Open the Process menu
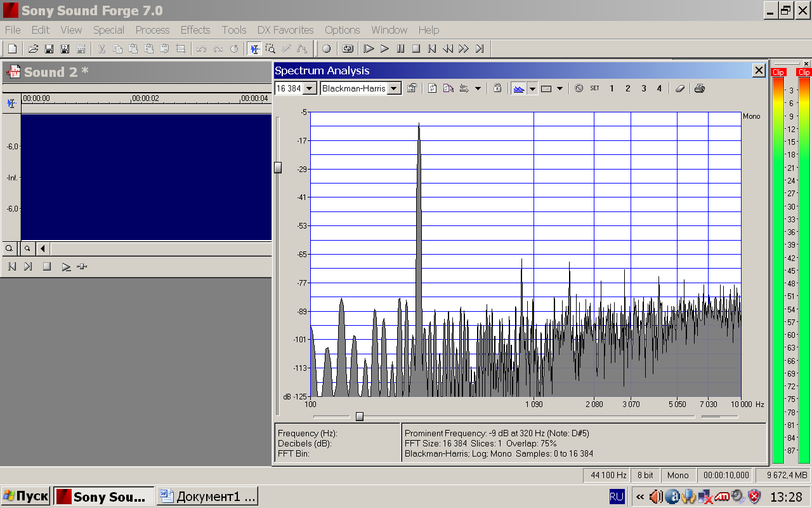Viewport: 812px width, 508px height. coord(152,30)
